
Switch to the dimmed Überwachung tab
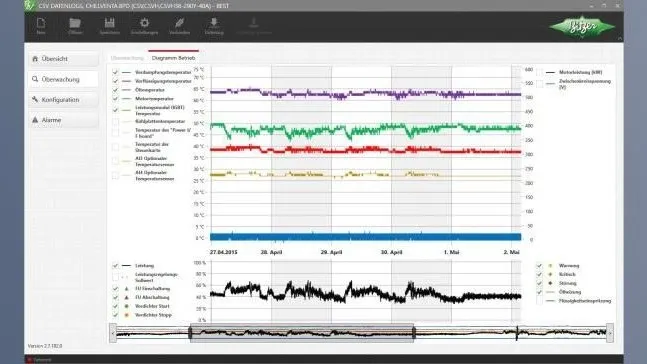pyautogui.click(x=127, y=58)
